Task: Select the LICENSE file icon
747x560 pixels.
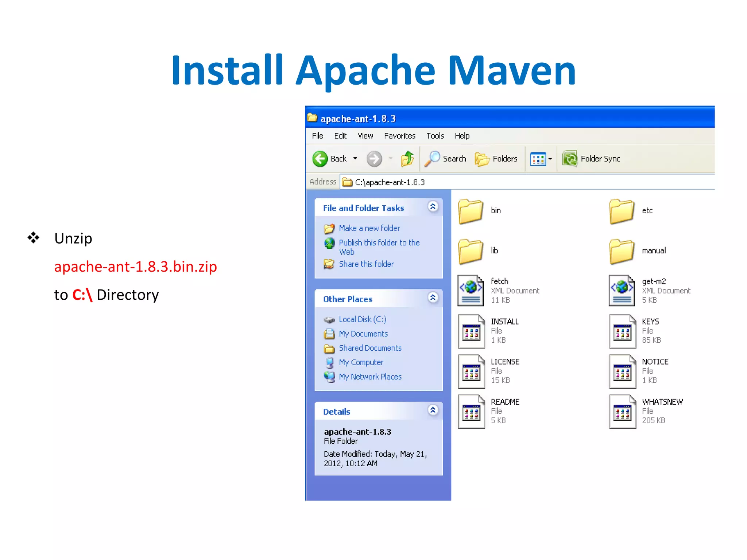Action: [x=471, y=371]
